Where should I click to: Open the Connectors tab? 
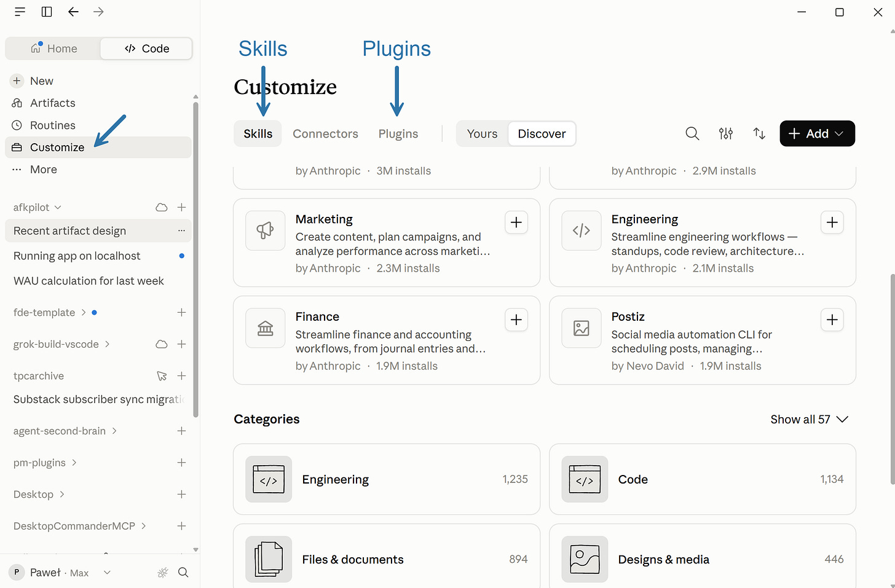coord(325,134)
